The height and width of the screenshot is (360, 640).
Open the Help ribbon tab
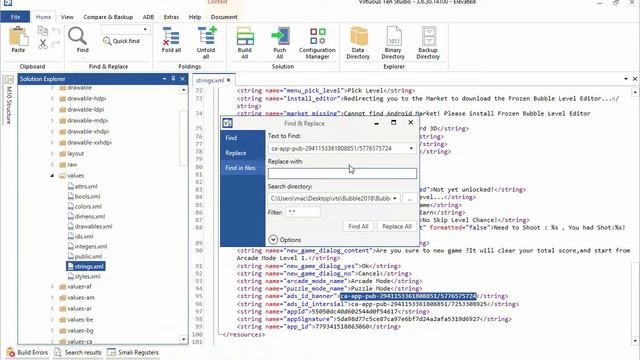[195, 17]
